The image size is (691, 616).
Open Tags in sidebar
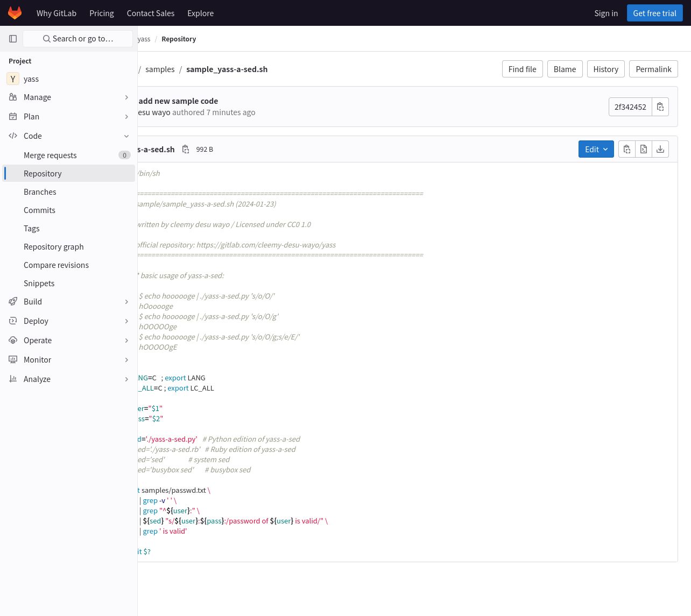[x=69, y=229]
